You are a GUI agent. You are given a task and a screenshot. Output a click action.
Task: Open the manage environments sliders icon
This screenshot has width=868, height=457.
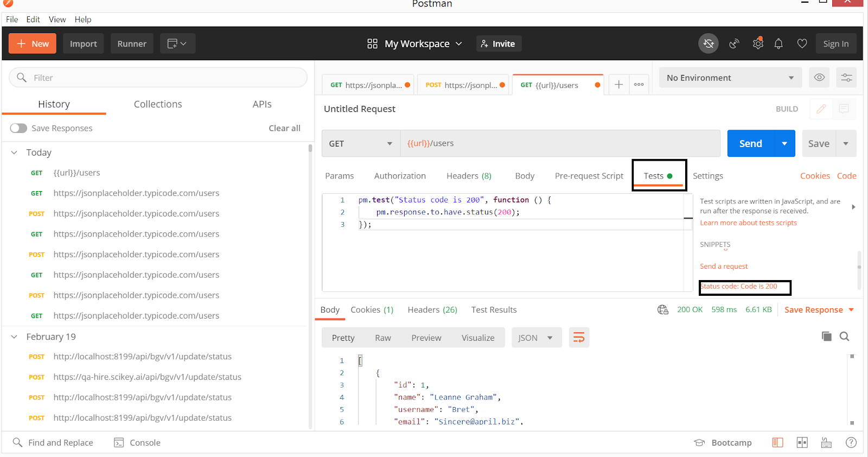[846, 78]
